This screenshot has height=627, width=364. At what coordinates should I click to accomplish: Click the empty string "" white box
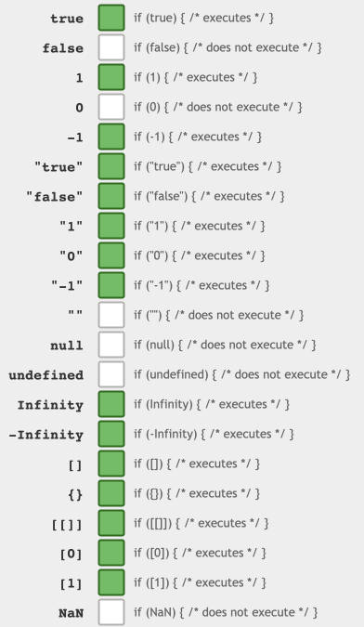tap(111, 315)
